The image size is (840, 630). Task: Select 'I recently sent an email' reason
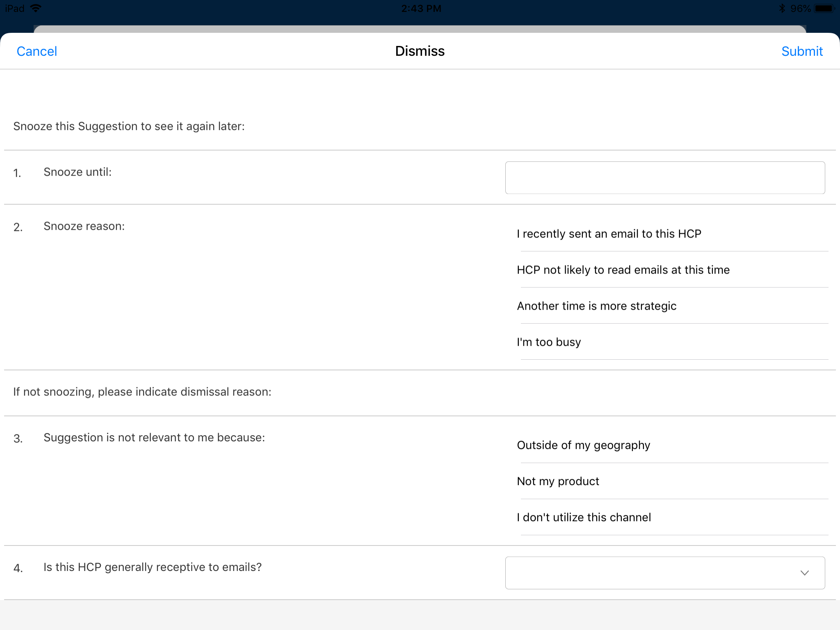(609, 234)
